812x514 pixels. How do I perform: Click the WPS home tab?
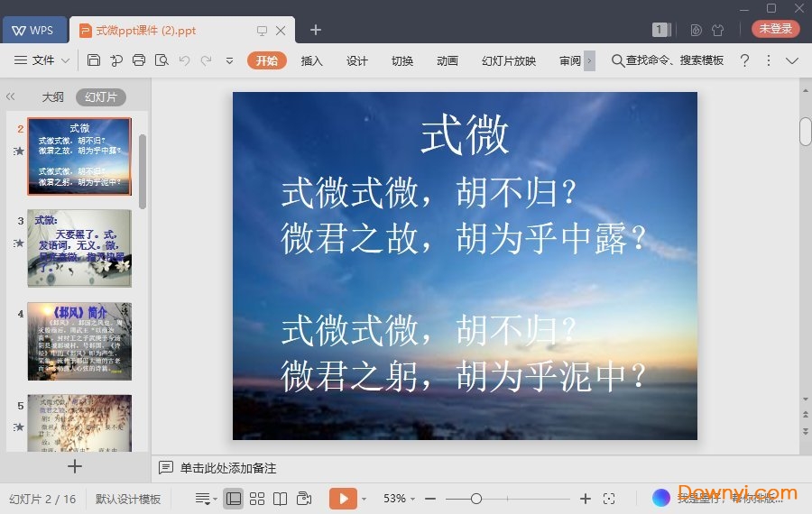click(34, 31)
